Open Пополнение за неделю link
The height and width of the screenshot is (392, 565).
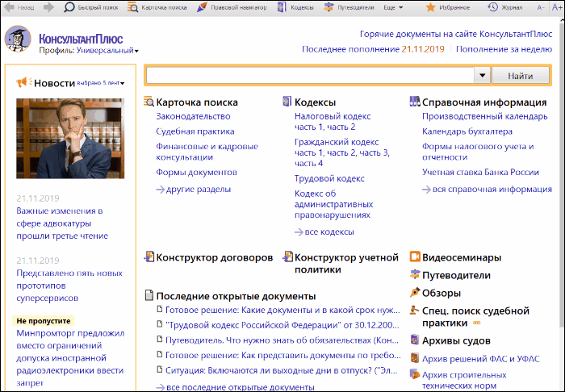(504, 49)
